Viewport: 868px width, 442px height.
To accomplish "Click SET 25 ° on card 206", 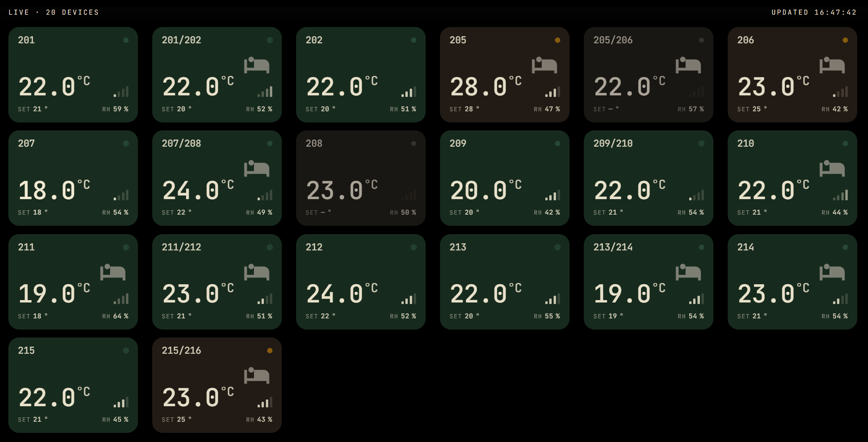I will click(752, 109).
